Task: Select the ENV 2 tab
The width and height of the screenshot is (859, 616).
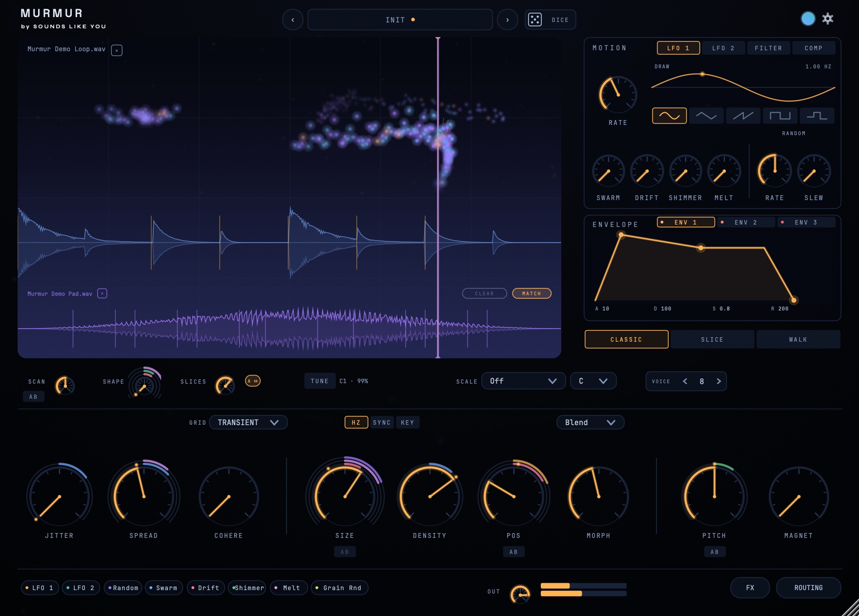Action: click(x=746, y=222)
